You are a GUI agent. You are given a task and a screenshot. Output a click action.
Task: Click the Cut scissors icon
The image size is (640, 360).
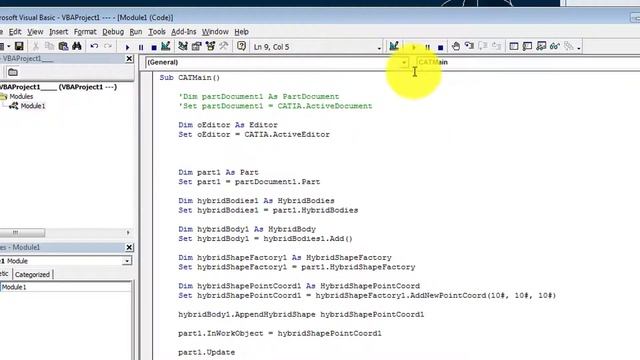coord(36,47)
